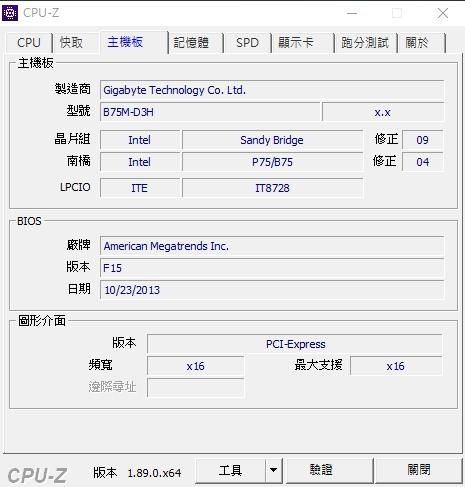Click the empty 邊際尋址 field
This screenshot has width=465, height=487.
196,387
